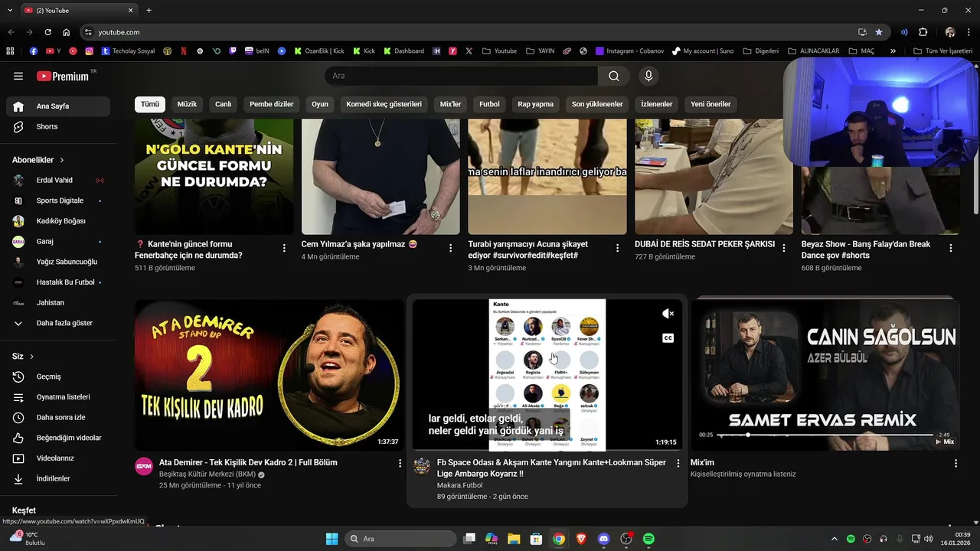980x551 pixels.
Task: Open the Sports Digitale subscription
Action: click(57, 201)
